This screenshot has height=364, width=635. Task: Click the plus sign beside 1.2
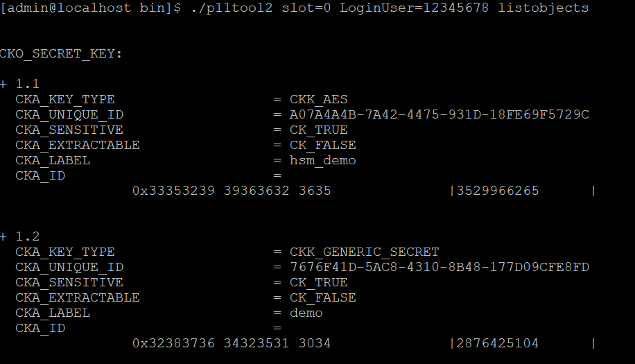coord(3,236)
